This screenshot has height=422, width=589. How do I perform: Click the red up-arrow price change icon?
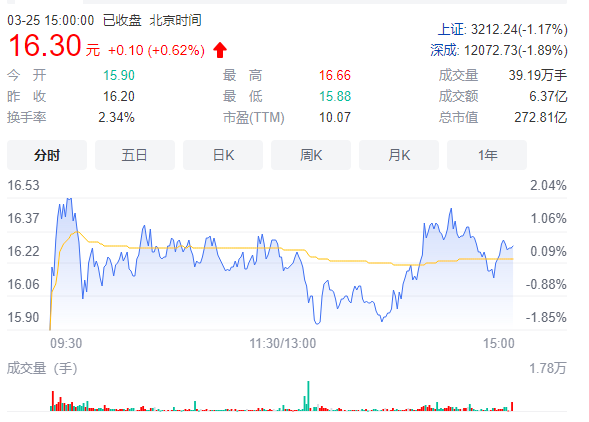coord(220,50)
